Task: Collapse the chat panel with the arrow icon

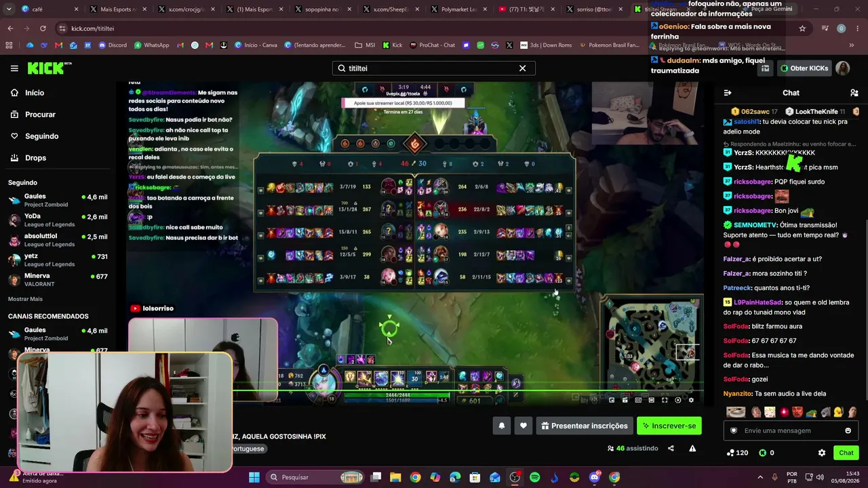Action: point(728,93)
